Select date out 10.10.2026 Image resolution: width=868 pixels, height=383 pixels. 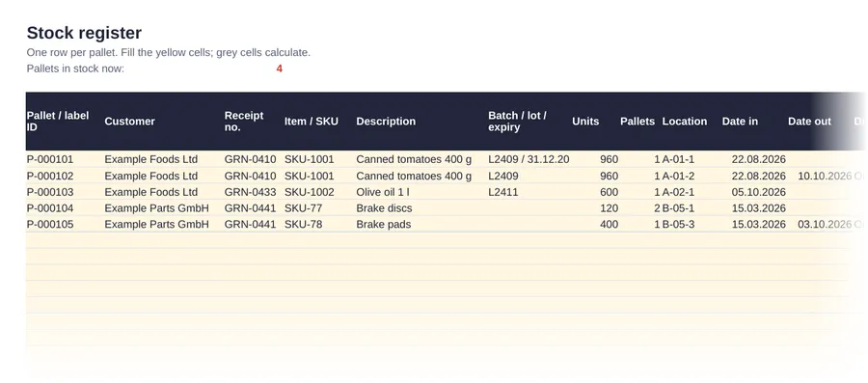tap(825, 176)
